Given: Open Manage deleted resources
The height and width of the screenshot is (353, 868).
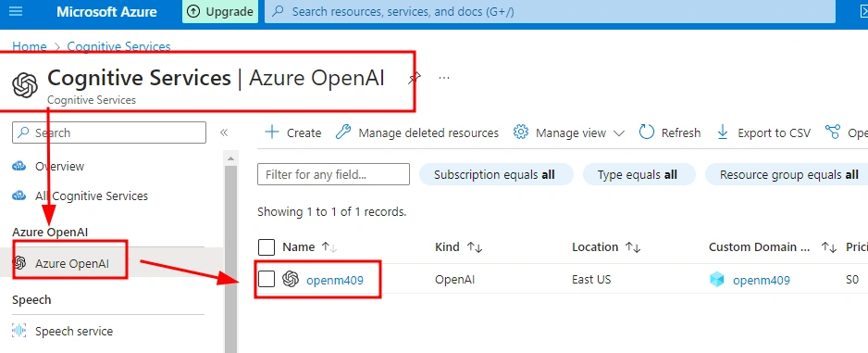Looking at the screenshot, I should point(417,133).
